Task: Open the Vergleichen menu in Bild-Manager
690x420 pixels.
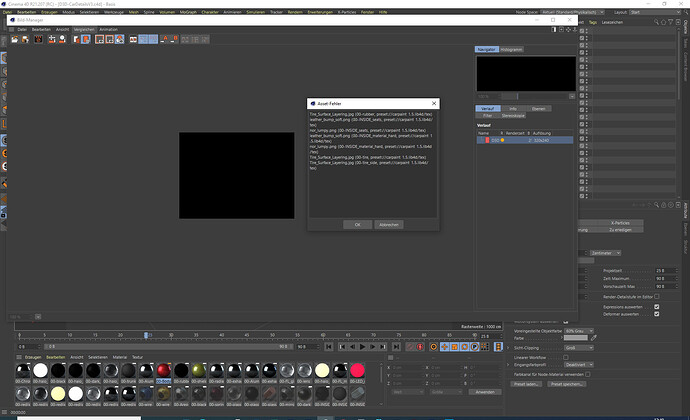Action: (x=84, y=29)
